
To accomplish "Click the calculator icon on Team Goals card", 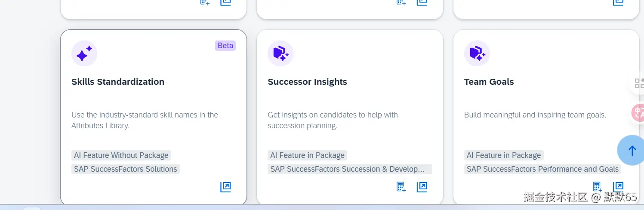I will tap(597, 187).
